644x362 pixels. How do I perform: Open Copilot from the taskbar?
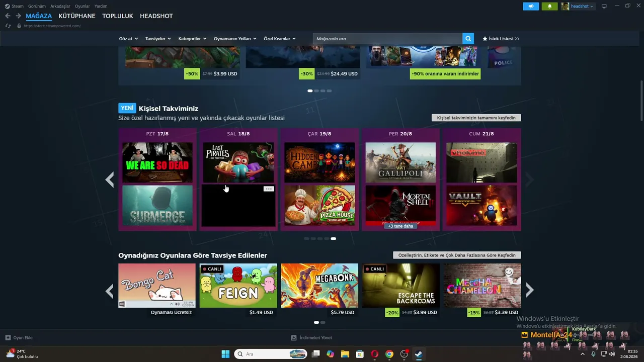(330, 354)
